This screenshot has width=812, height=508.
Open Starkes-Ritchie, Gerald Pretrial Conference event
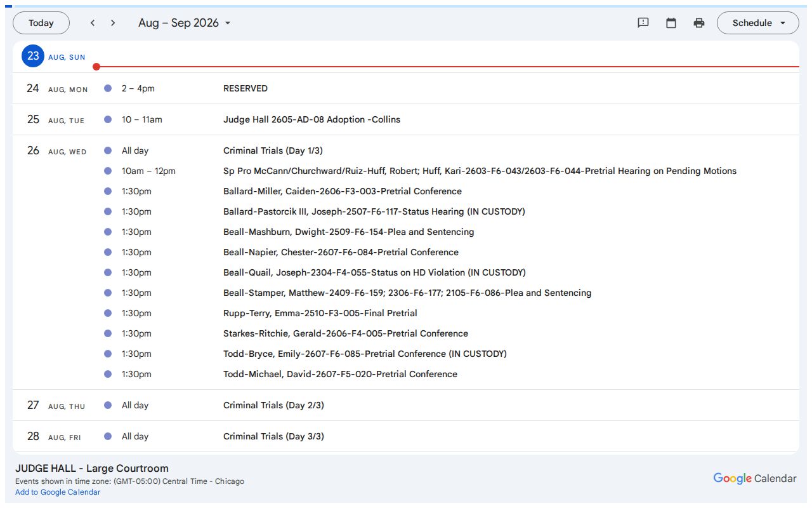tap(346, 333)
